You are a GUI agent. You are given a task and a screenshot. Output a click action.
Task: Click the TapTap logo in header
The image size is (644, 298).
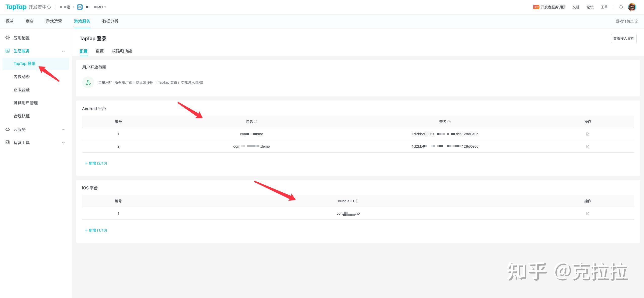click(x=16, y=7)
